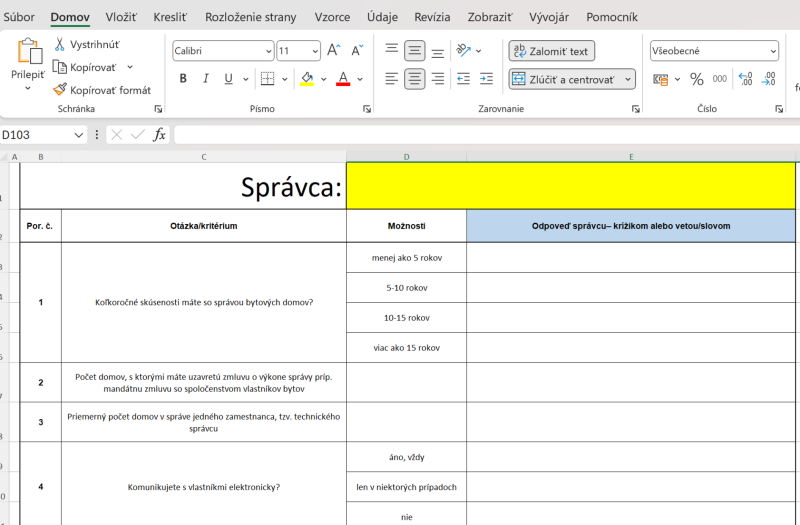800x525 pixels.
Task: Open the Calibri font name dropdown
Action: (x=268, y=51)
